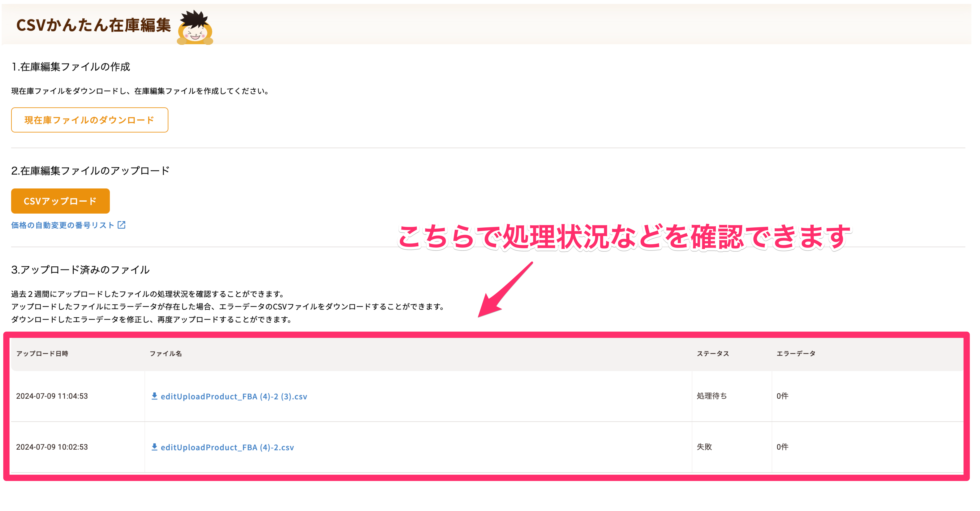The image size is (980, 511).
Task: Click the timestamp 2024-07-09 10:02:53
Action: click(x=52, y=447)
